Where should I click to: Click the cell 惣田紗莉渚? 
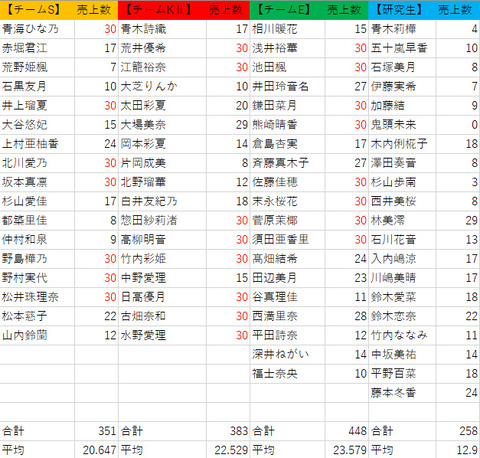point(162,221)
